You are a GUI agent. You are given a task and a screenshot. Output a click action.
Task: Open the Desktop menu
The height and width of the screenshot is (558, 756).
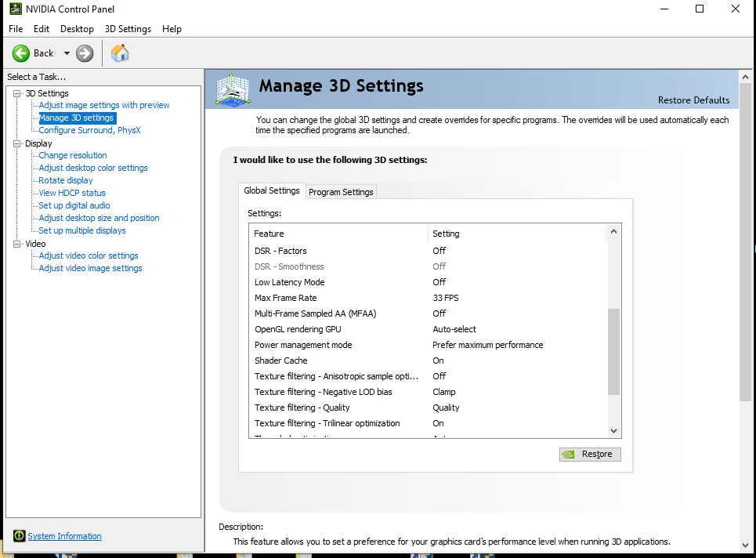click(x=77, y=29)
